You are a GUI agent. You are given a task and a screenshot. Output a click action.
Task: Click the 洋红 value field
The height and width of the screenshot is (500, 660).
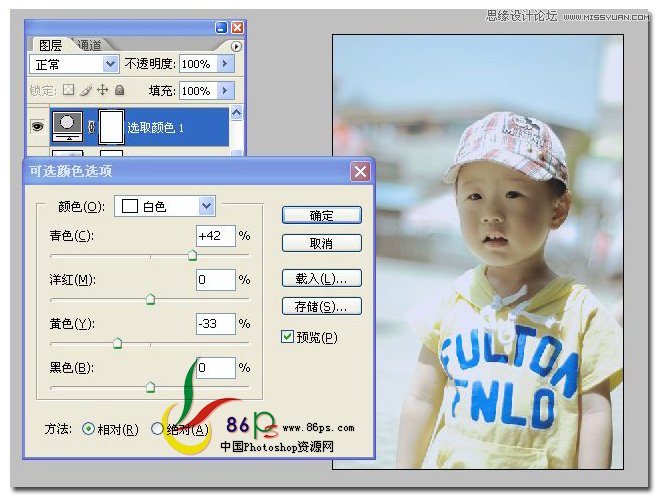coord(216,279)
